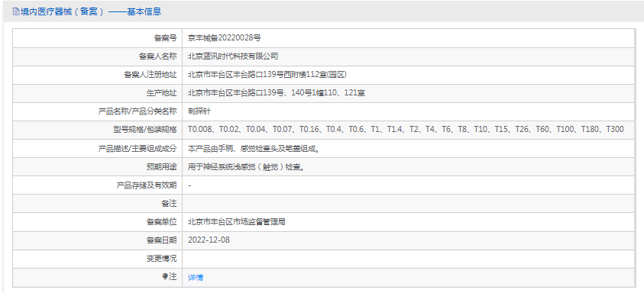This screenshot has width=644, height=293.
Task: Select the filing number 京丰械备20220028号
Action: pyautogui.click(x=225, y=38)
